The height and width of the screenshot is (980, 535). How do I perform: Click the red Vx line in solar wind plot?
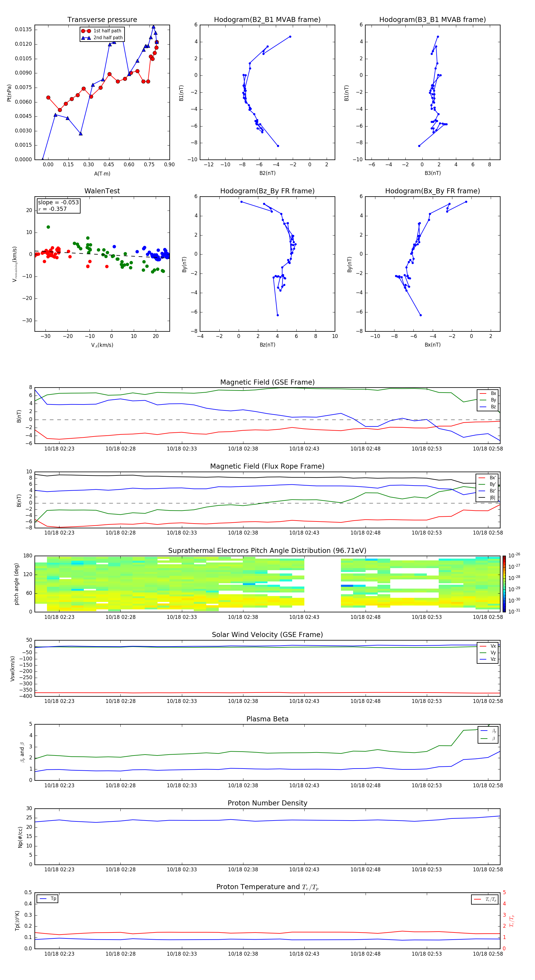[x=267, y=693]
